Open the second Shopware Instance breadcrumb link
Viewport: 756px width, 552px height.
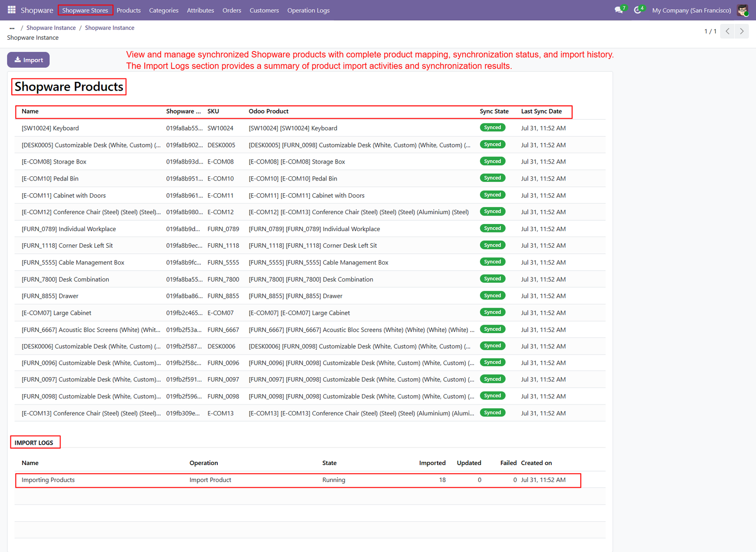[110, 28]
